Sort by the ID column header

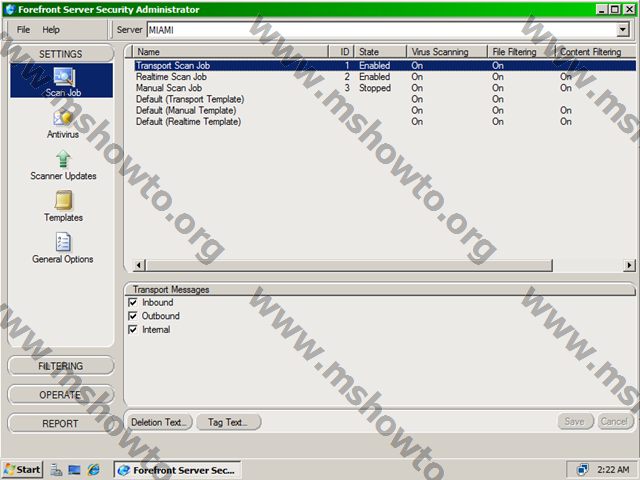[x=341, y=52]
